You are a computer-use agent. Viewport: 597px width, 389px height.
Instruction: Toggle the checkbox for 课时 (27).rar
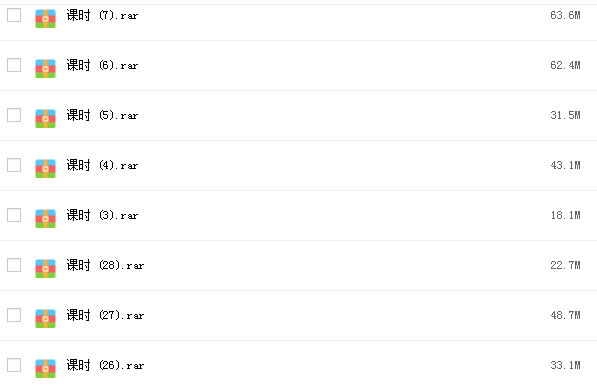(x=14, y=315)
